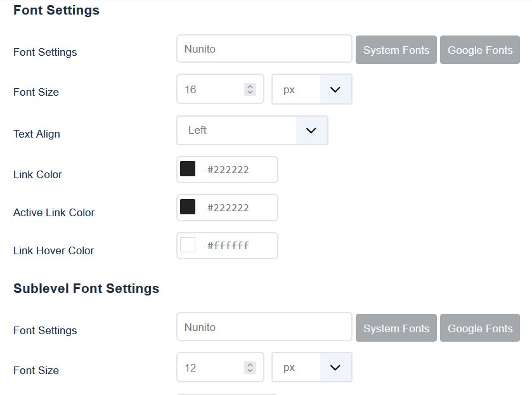Viewport: 532px width, 395px height.
Task: Click the Active Link Color swatch
Action: pos(188,207)
